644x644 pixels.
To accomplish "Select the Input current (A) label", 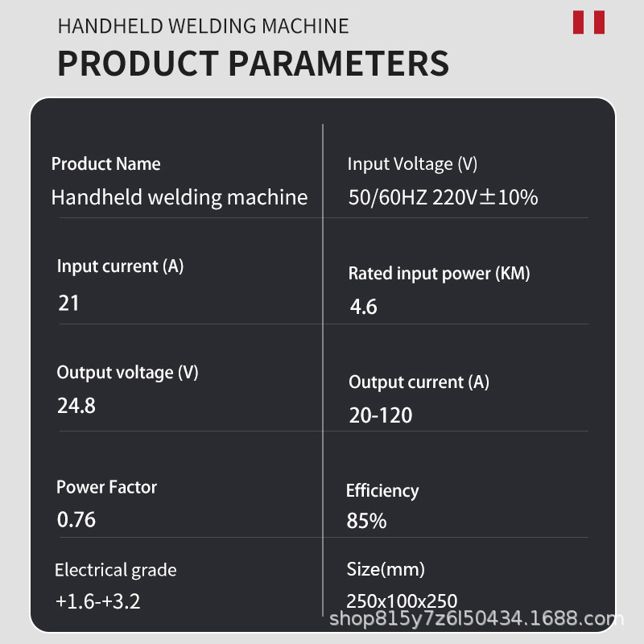I will tap(120, 266).
